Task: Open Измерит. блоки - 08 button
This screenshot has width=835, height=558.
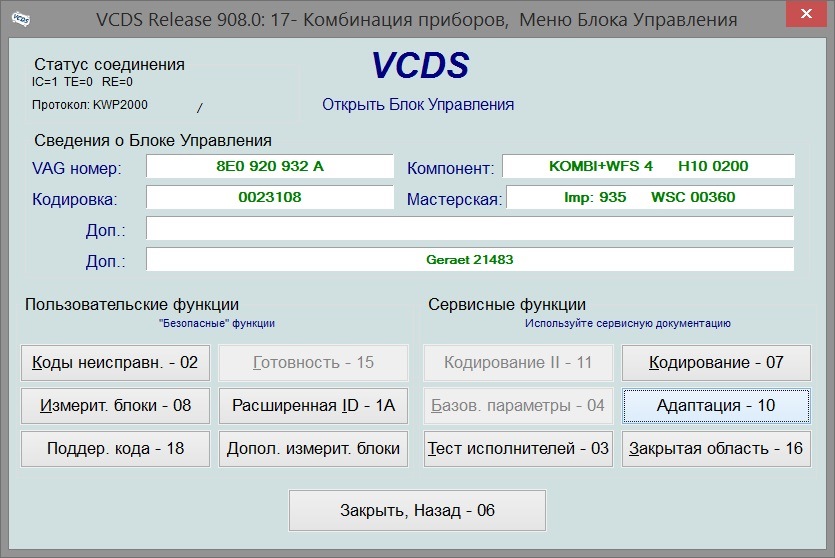Action: pyautogui.click(x=115, y=406)
